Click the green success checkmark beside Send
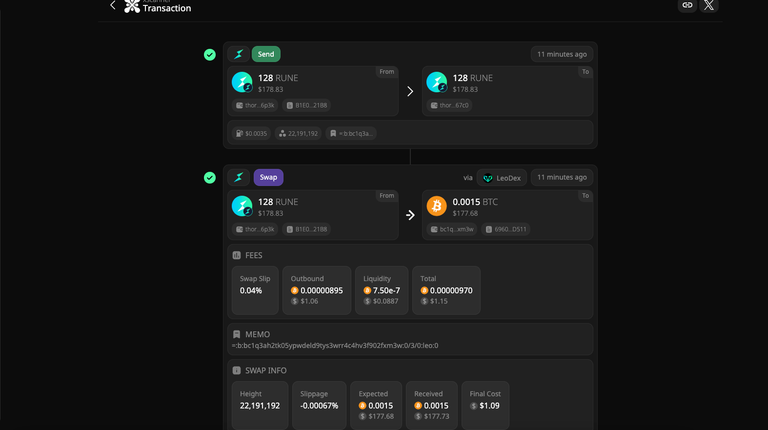This screenshot has width=768, height=430. (210, 54)
